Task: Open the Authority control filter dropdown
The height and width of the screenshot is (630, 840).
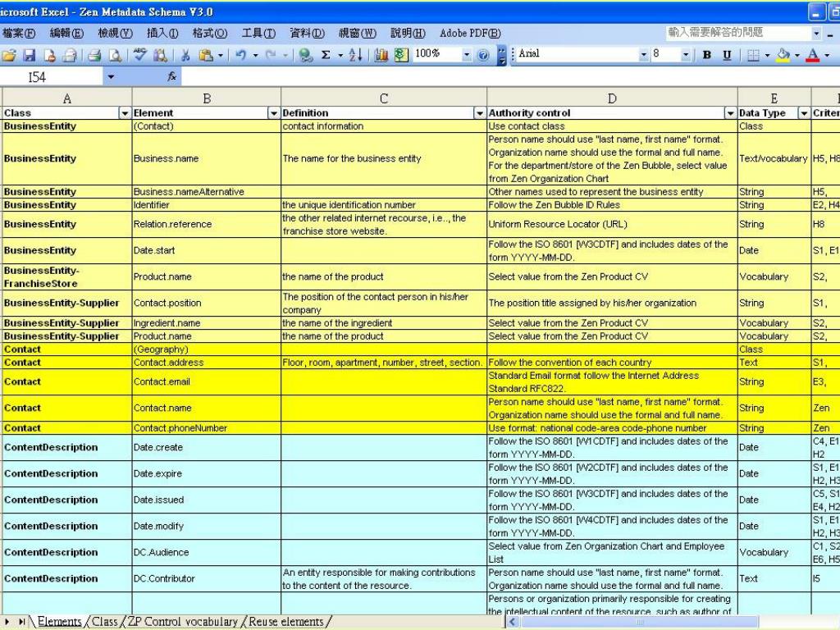Action: point(730,113)
